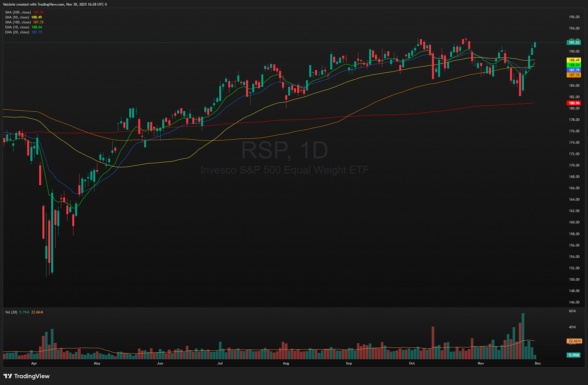Click the 154.00 price axis label
The width and height of the screenshot is (588, 385).
pyautogui.click(x=574, y=257)
